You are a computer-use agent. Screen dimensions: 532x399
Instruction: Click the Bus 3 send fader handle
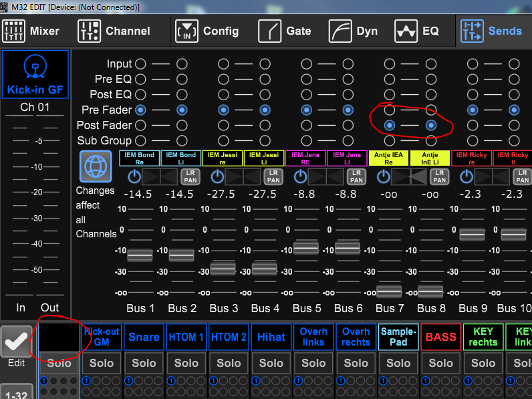[x=223, y=269]
